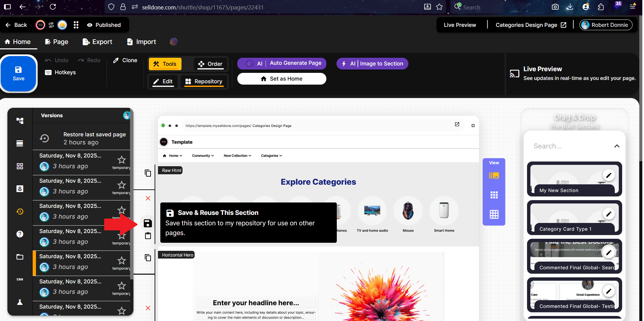The width and height of the screenshot is (644, 321).
Task: Expand the New Collection dropdown
Action: tap(238, 156)
